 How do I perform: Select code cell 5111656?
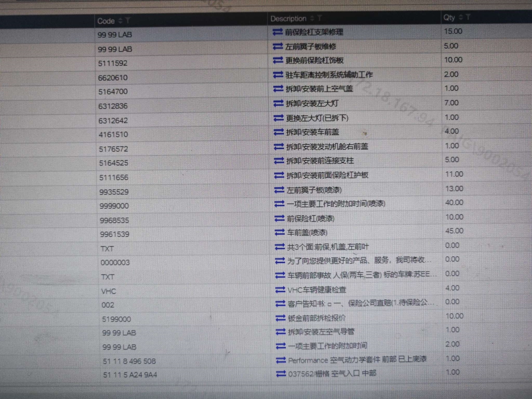tap(114, 178)
